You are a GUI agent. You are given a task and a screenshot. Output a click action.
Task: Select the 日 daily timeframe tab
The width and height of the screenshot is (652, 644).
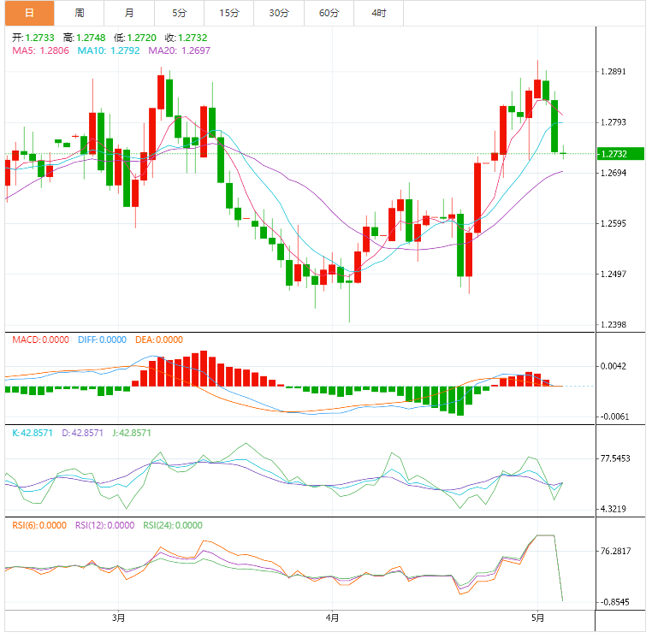click(x=30, y=13)
